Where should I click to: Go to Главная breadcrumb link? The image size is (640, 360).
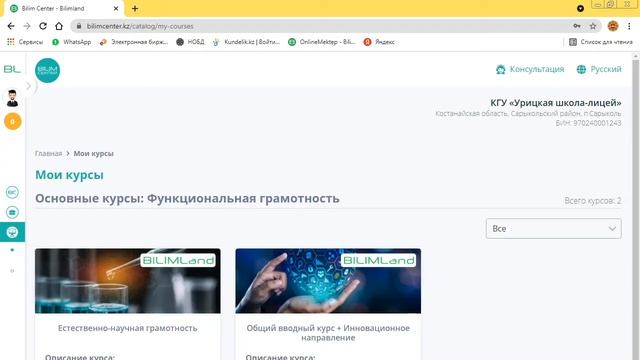click(48, 153)
